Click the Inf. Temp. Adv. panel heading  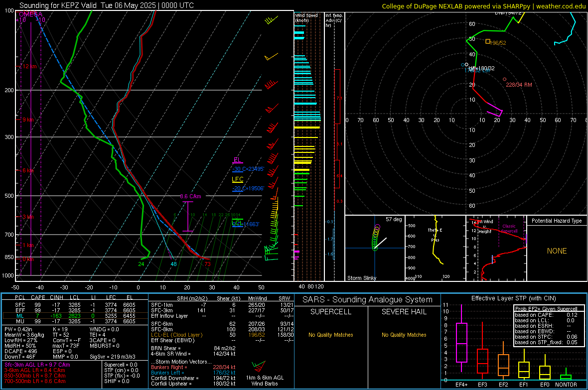click(334, 20)
